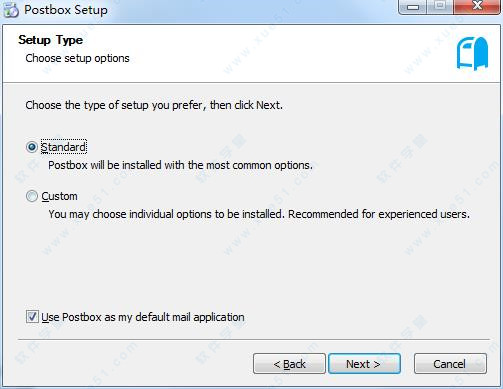Click 'Use Postbox as my default mail application' text
Image resolution: width=503 pixels, height=389 pixels.
click(x=143, y=317)
